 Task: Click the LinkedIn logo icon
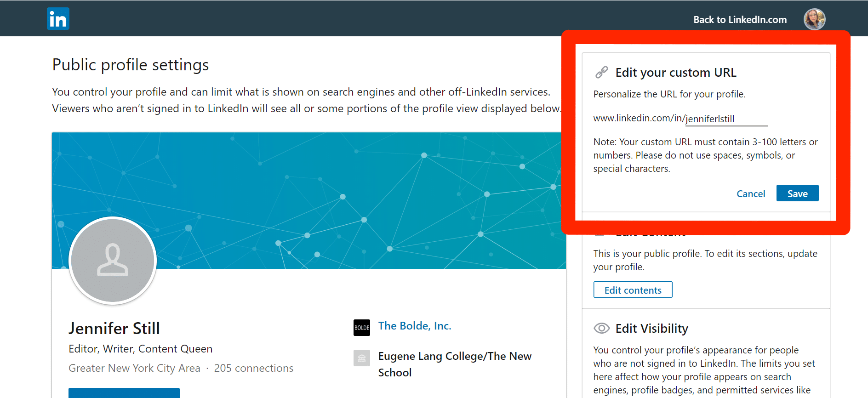tap(58, 19)
